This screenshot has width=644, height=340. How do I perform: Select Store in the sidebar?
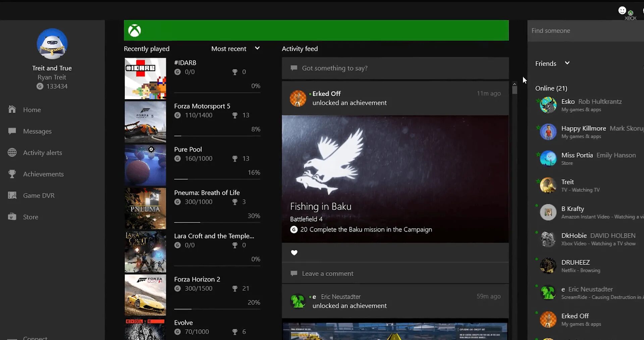click(x=31, y=217)
